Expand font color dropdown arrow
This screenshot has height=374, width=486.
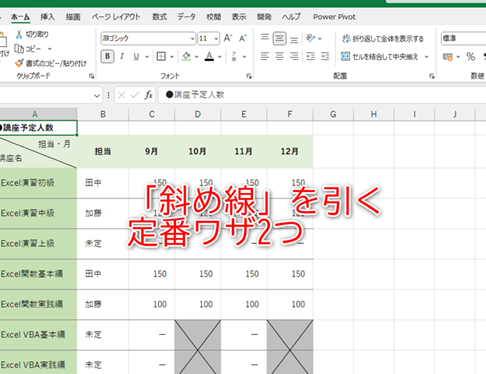pos(219,57)
